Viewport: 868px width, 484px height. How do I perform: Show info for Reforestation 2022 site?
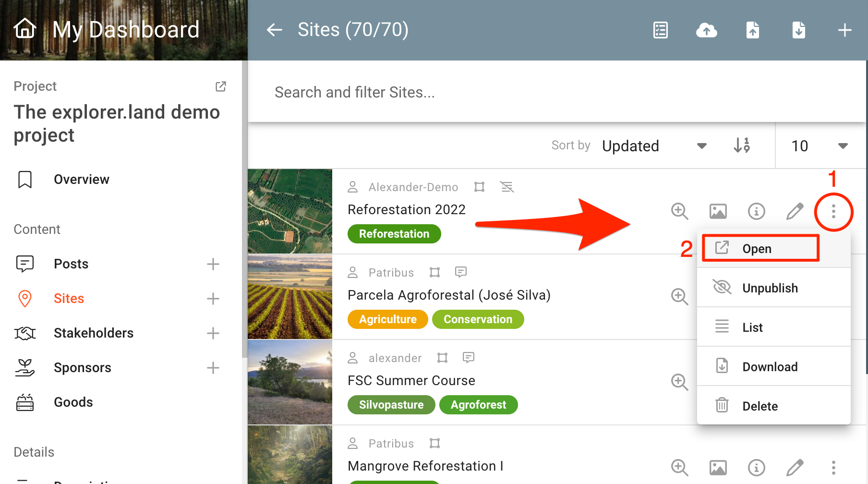click(756, 211)
